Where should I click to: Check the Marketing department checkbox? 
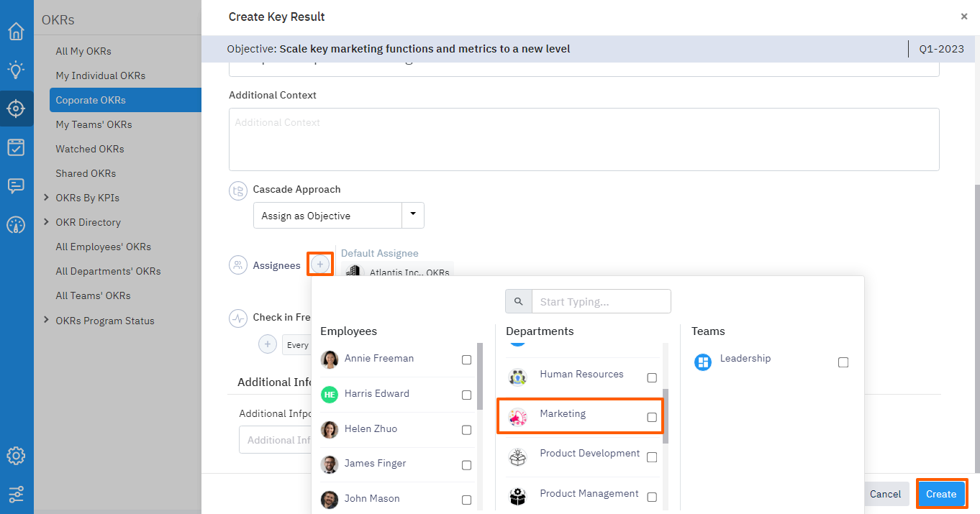652,418
